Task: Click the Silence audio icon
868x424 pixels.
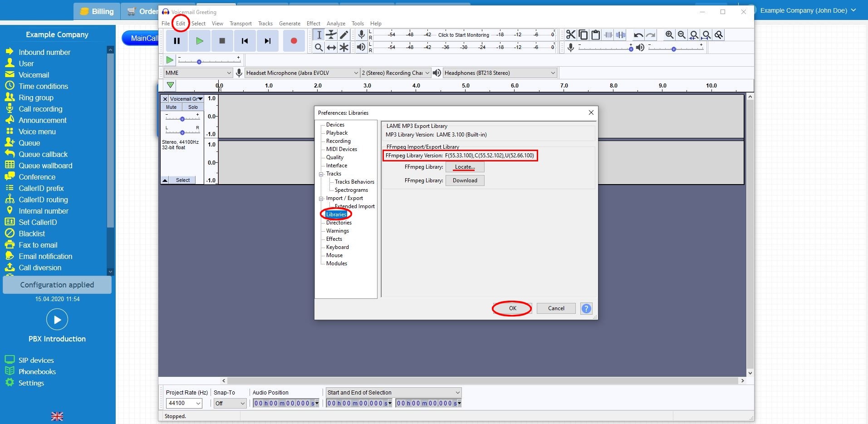Action: coord(621,35)
